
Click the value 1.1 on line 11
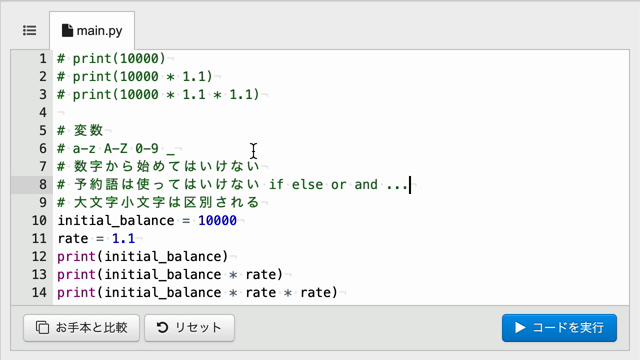tap(123, 239)
